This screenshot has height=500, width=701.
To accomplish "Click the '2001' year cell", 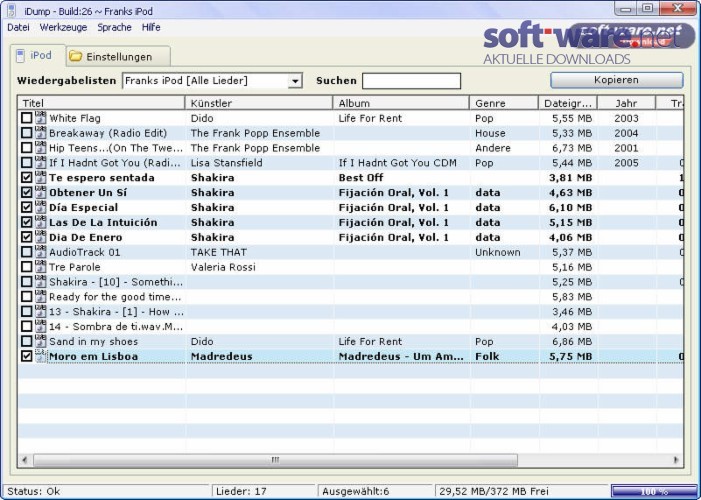I will point(626,148).
